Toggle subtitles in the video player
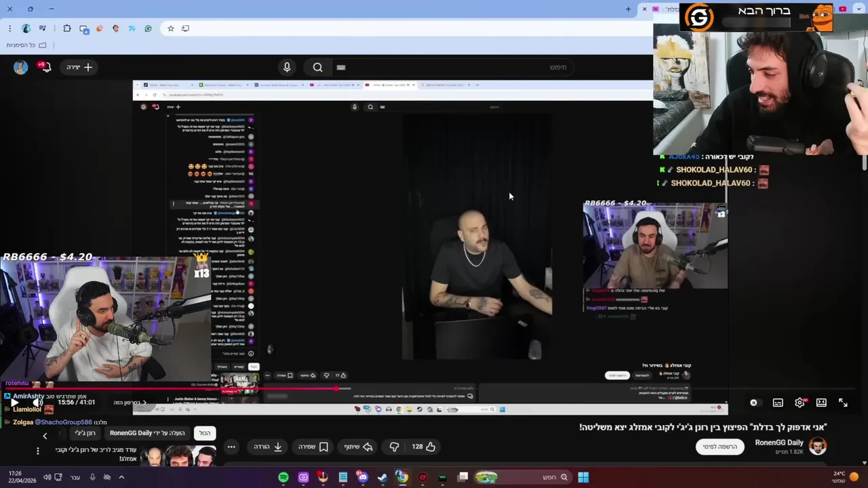This screenshot has height=488, width=868. click(x=778, y=403)
